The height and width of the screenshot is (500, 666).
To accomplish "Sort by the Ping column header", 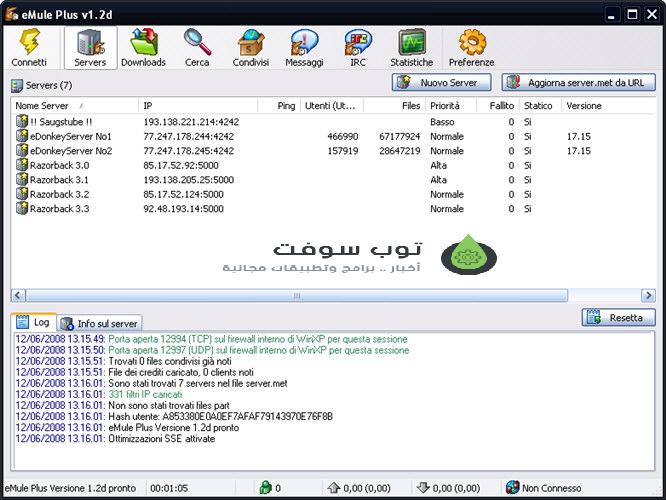I will (279, 106).
